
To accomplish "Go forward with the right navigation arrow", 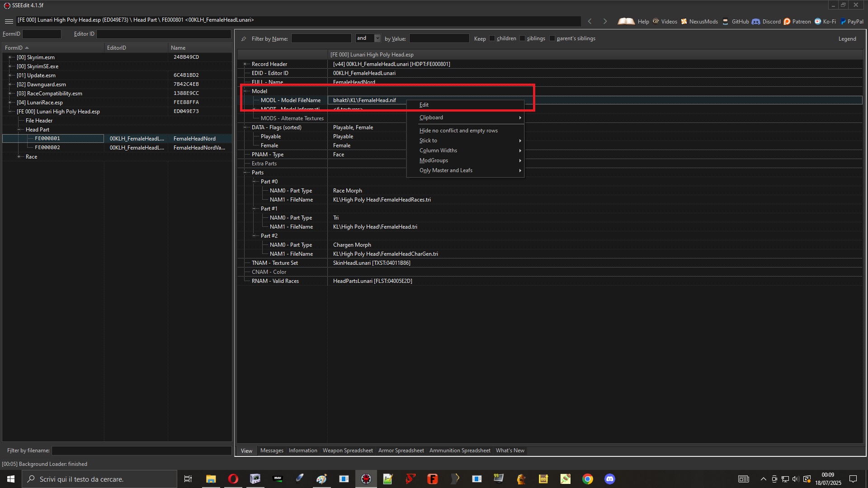I will click(x=605, y=21).
